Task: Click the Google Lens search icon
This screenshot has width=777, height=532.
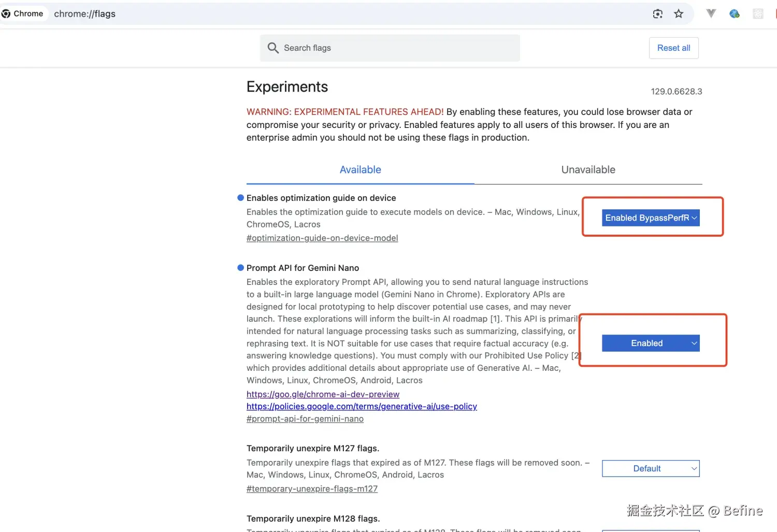Action: 658,14
